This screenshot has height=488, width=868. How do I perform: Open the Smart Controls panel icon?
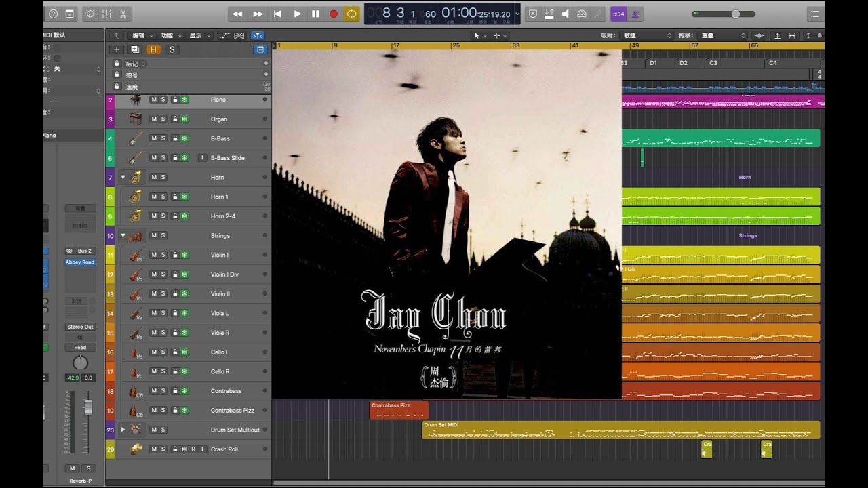90,14
